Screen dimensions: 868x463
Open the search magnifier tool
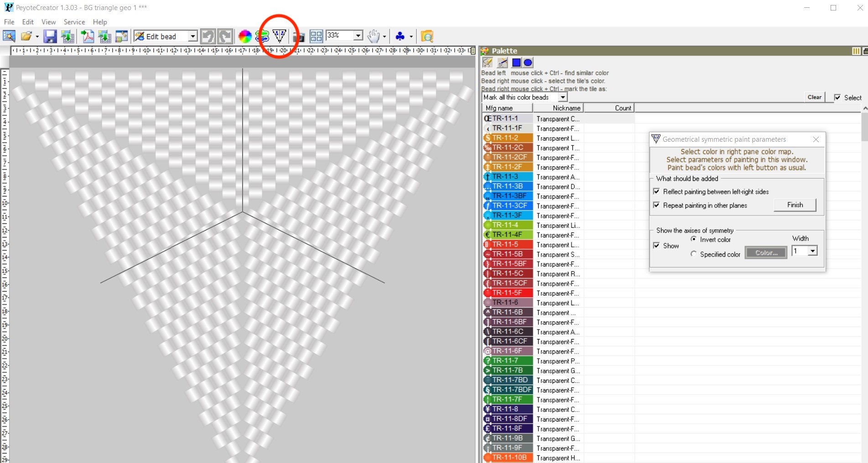427,36
